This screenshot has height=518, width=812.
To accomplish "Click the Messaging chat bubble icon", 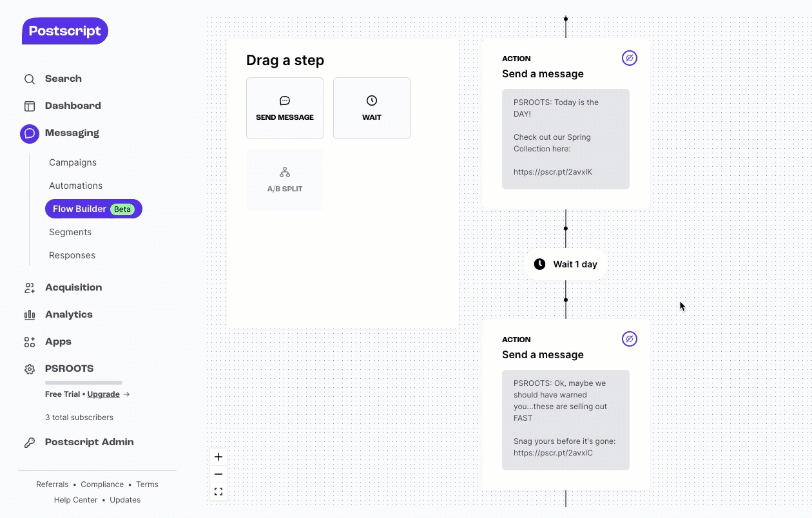I will pyautogui.click(x=30, y=133).
